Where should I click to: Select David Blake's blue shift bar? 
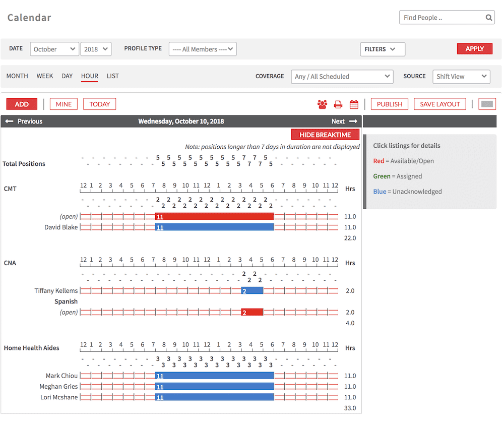click(214, 227)
